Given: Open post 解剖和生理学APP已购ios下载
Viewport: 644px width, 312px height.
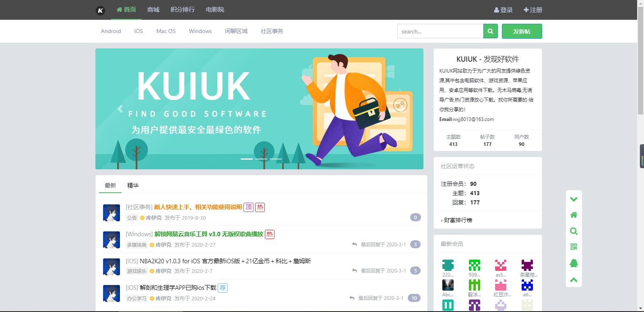Looking at the screenshot, I should (x=178, y=288).
